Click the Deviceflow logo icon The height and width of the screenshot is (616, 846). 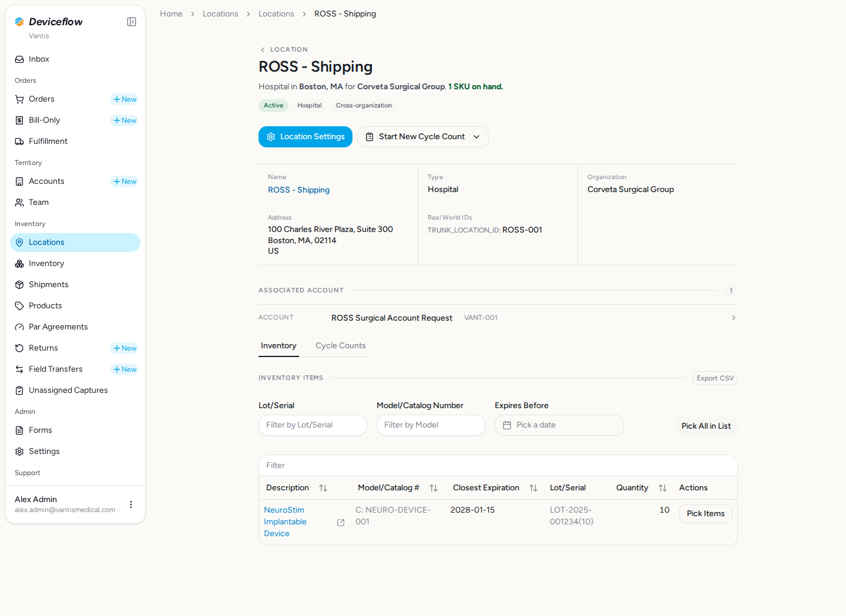[19, 22]
